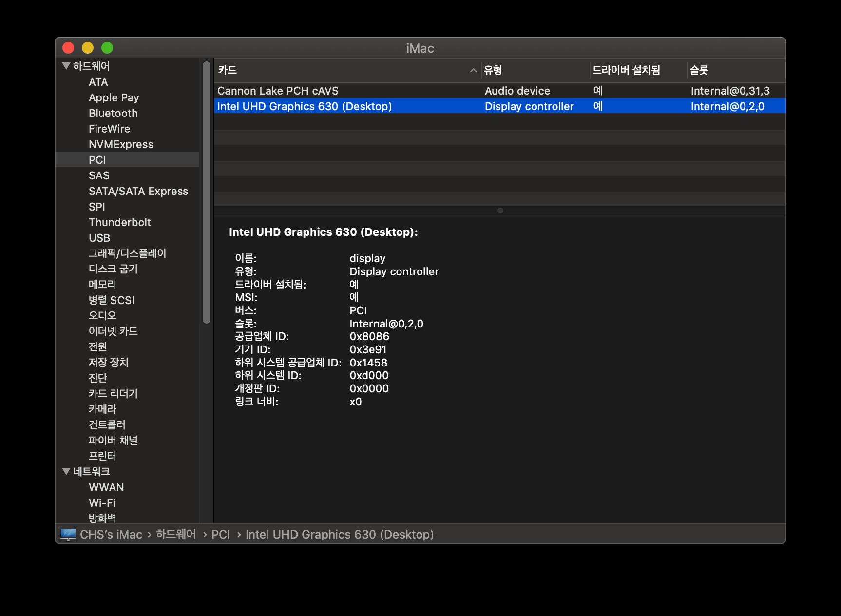Click the Internal@0,31,3 slot cell
This screenshot has width=841, height=616.
730,91
